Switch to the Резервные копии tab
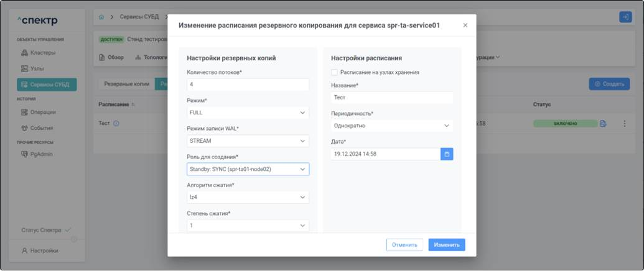The width and height of the screenshot is (644, 271). pyautogui.click(x=126, y=83)
